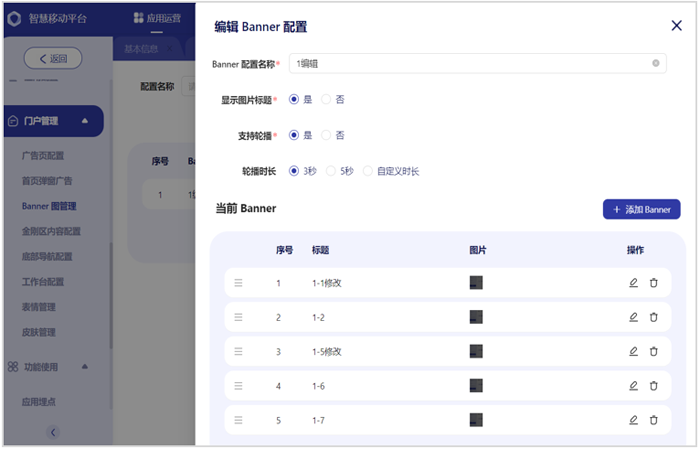The width and height of the screenshot is (700, 449).
Task: Click drag handle icon of row 1-1修改
Action: tap(238, 283)
